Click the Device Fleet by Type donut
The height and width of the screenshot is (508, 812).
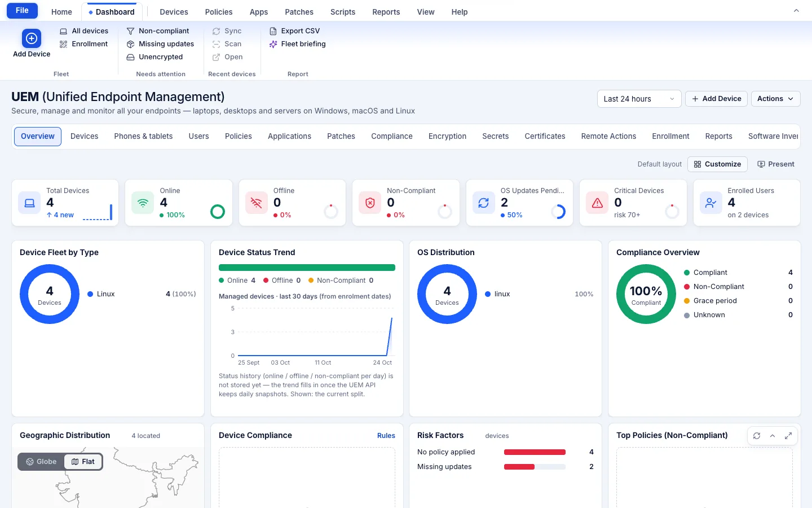(x=50, y=294)
